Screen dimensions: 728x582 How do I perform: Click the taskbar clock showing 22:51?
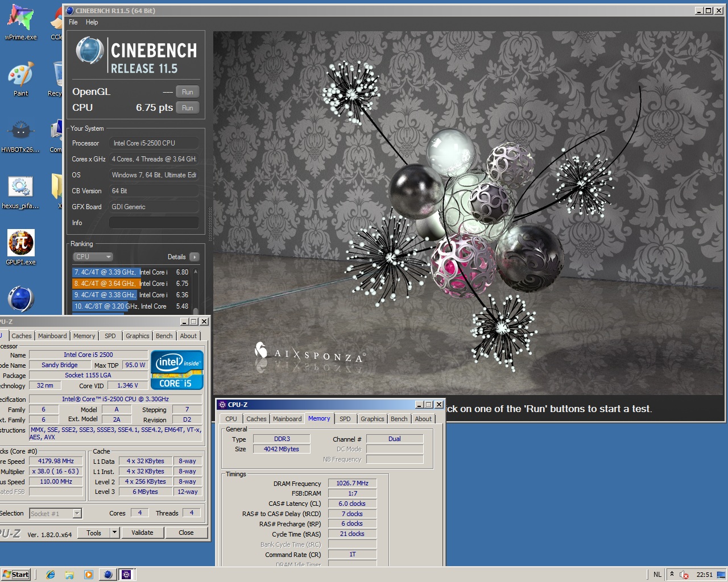[x=704, y=575]
